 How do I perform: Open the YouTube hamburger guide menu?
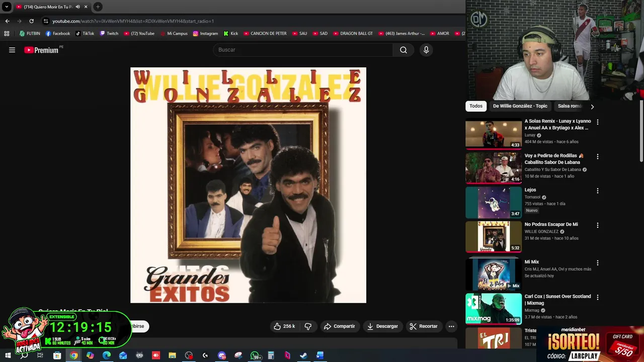click(12, 50)
